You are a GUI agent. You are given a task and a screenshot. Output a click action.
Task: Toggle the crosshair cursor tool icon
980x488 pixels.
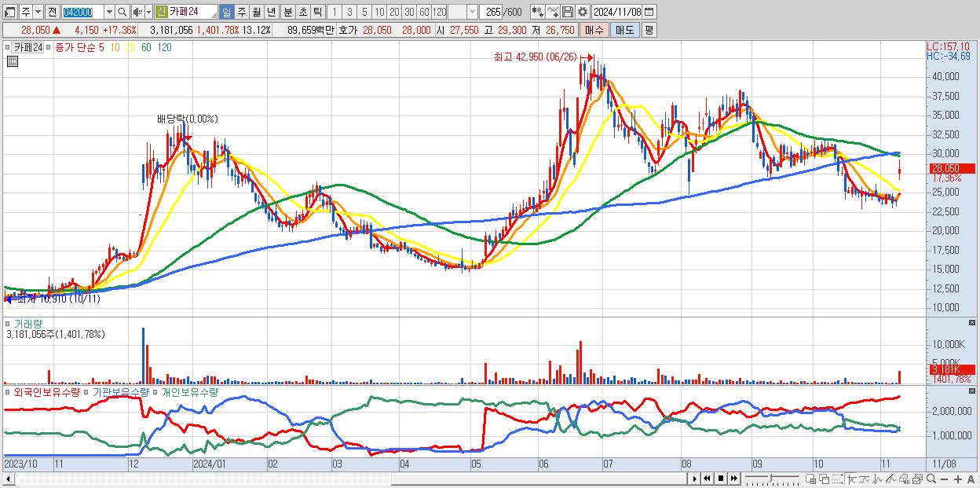(851, 479)
